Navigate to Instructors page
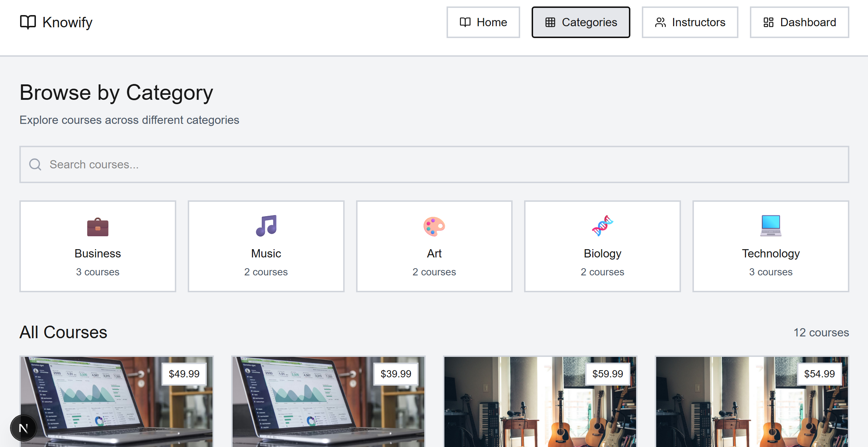 (x=690, y=22)
